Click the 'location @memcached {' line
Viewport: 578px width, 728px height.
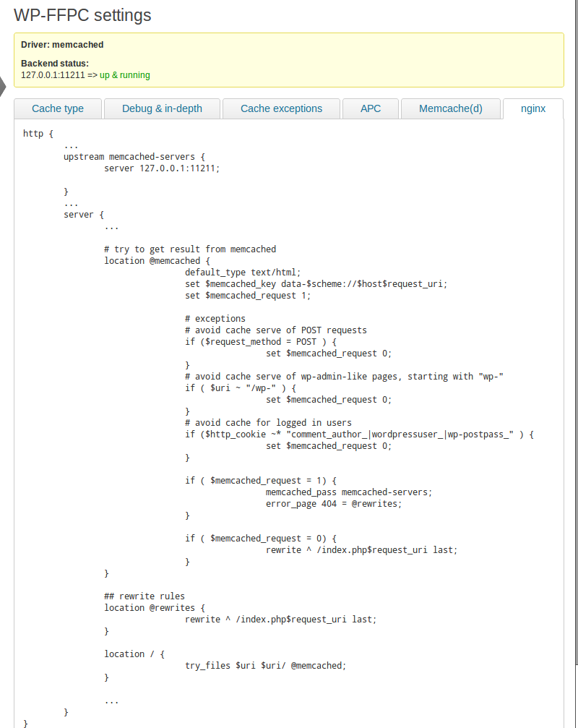[157, 261]
